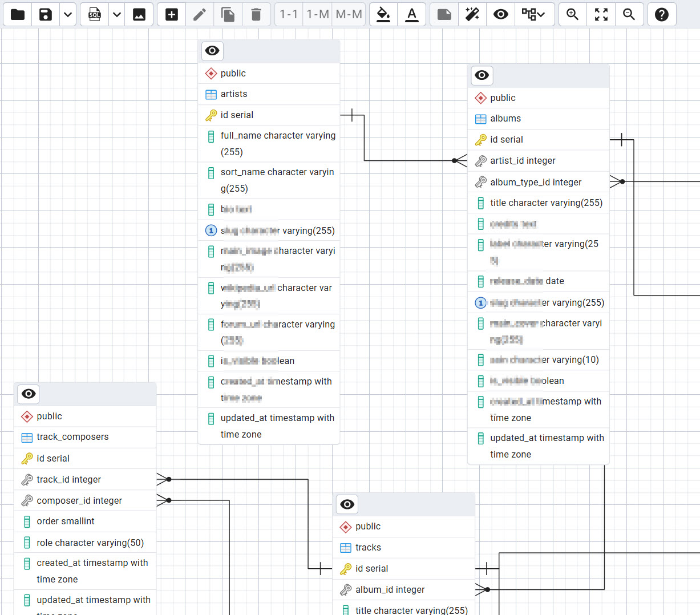Expand the save options dropdown arrow
The image size is (700, 615).
coord(68,14)
